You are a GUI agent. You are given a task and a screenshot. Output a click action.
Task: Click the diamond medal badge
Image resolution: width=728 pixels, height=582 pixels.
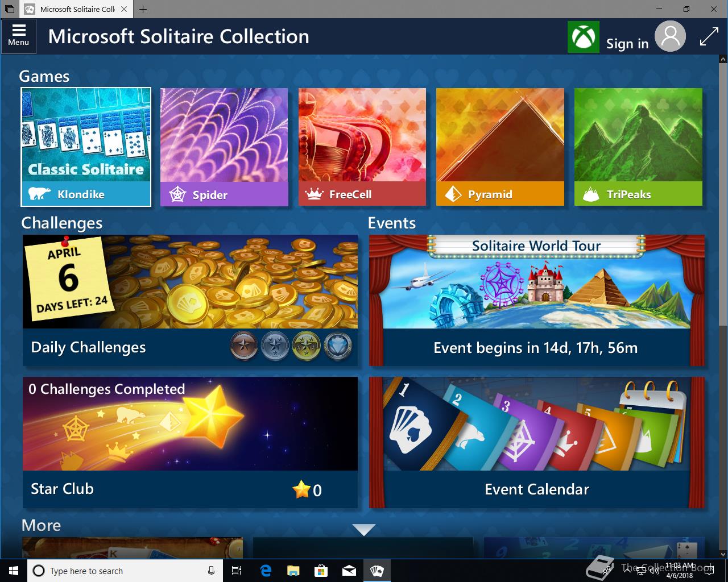[337, 346]
